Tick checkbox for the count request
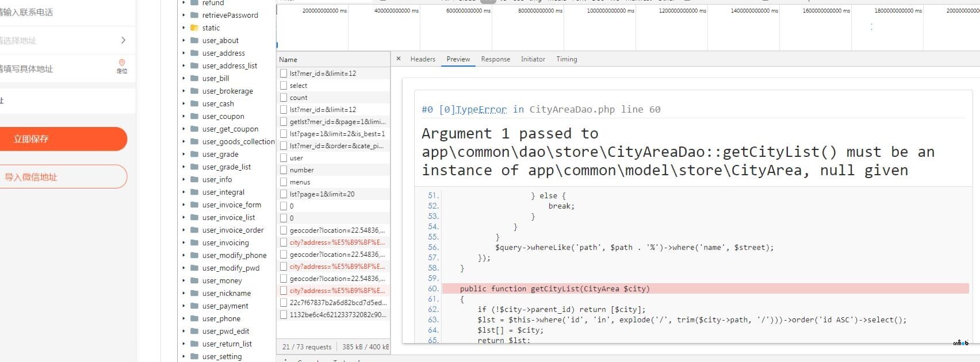 (284, 98)
